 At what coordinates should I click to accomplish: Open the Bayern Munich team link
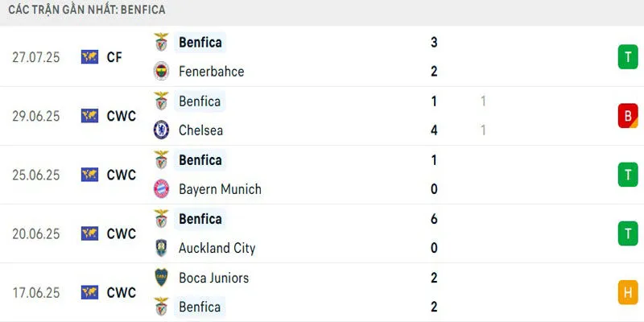(220, 189)
